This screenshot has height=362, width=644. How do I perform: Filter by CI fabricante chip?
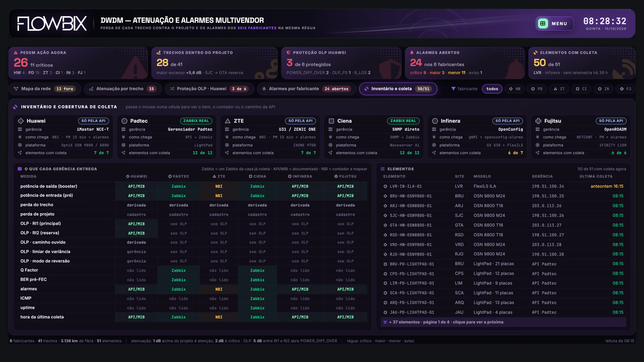coord(581,89)
